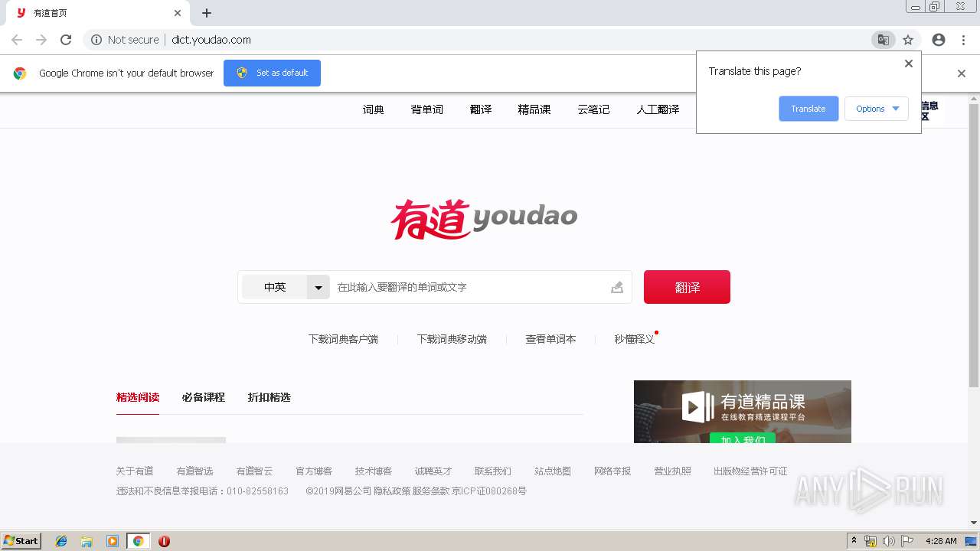
Task: Click the 站点地图 footer link
Action: [553, 471]
